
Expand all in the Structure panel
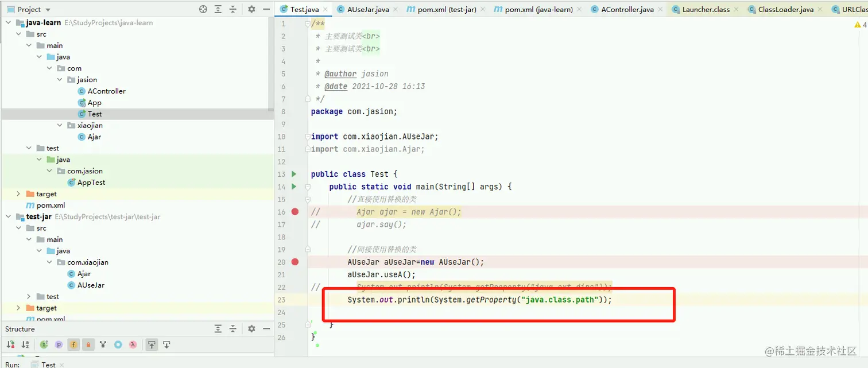pyautogui.click(x=218, y=329)
